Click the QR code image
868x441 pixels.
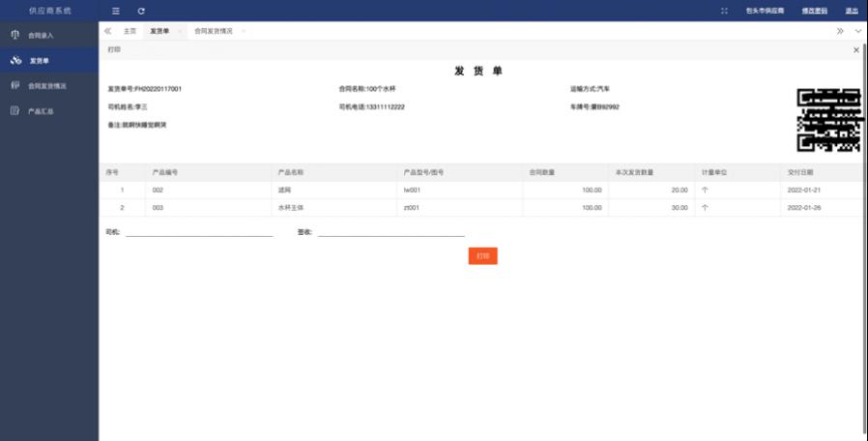coord(828,120)
